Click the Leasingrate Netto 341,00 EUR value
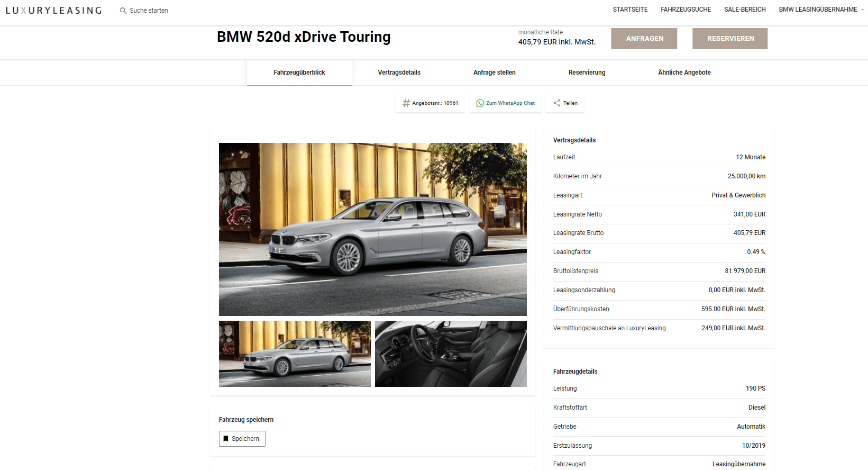868x470 pixels. [750, 214]
